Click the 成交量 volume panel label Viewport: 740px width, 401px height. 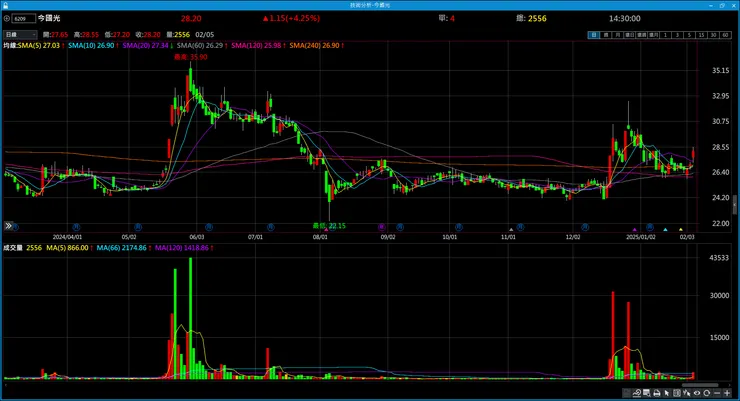pyautogui.click(x=13, y=248)
